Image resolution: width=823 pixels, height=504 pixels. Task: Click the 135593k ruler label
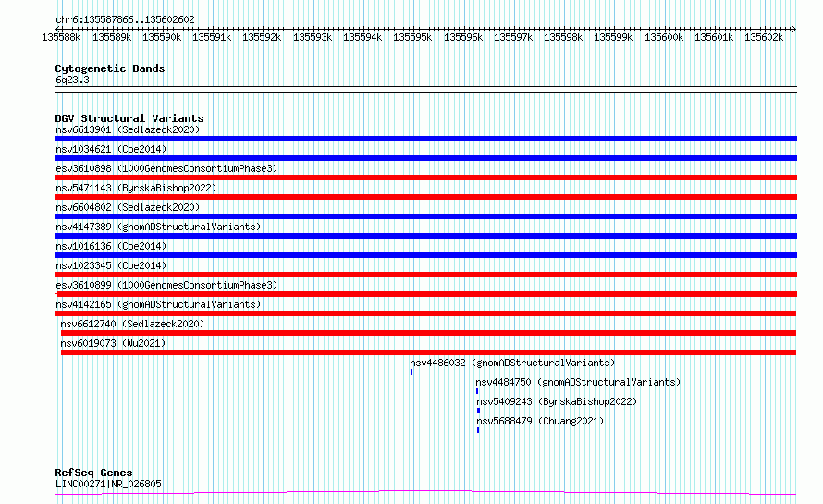pyautogui.click(x=313, y=37)
